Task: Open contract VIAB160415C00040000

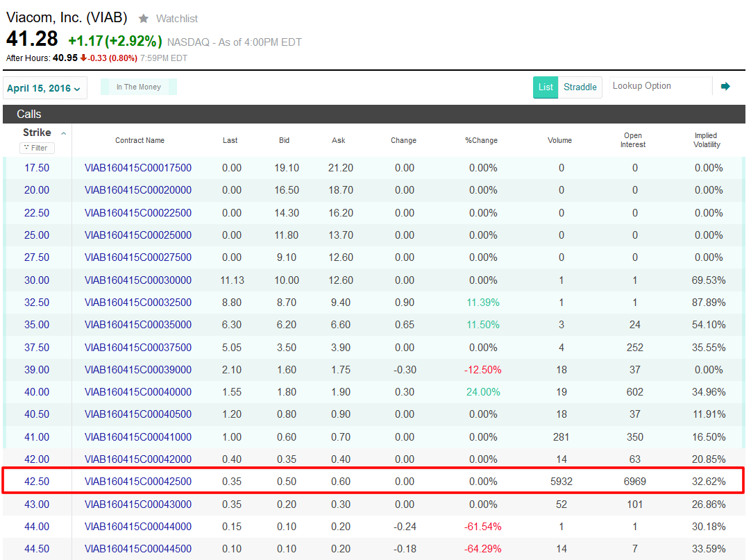Action: (x=138, y=392)
